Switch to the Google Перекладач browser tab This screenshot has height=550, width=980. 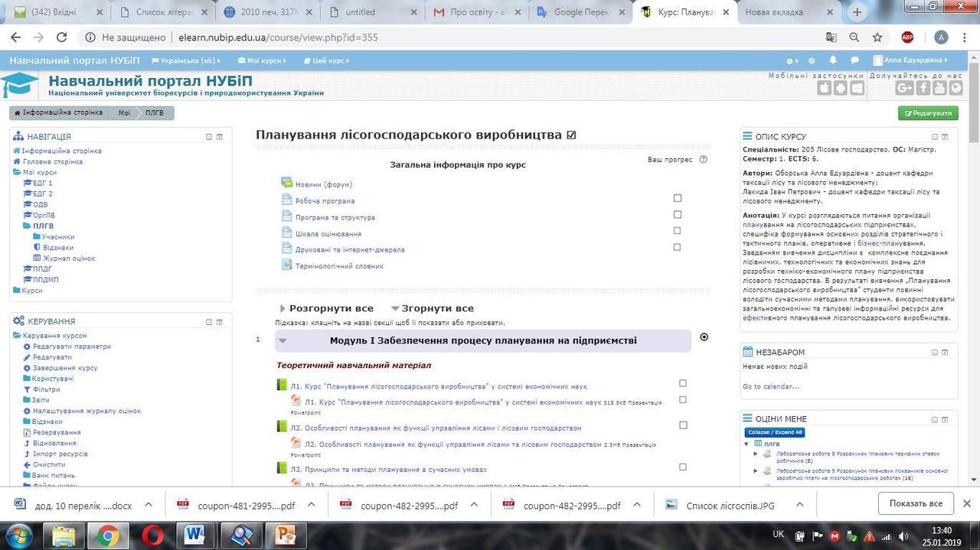[583, 12]
